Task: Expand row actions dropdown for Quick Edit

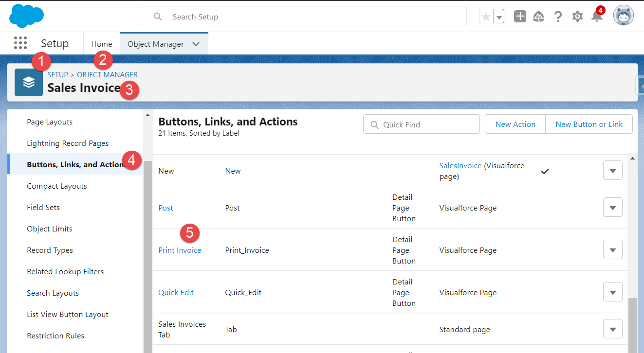Action: coord(613,292)
